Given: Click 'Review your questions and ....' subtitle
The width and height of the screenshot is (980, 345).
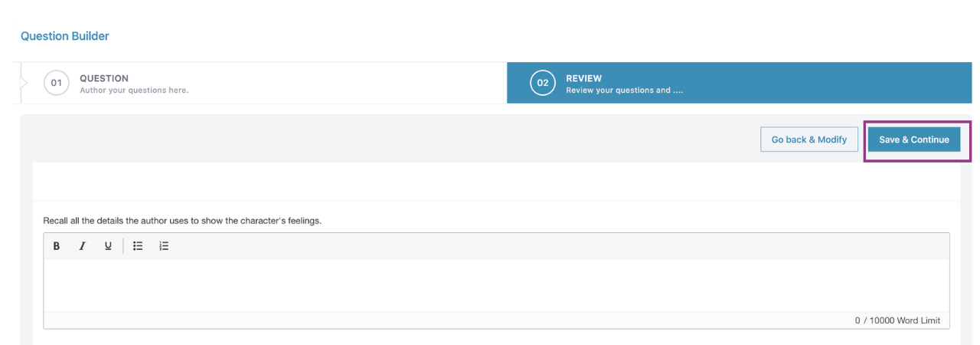Looking at the screenshot, I should click(x=624, y=90).
